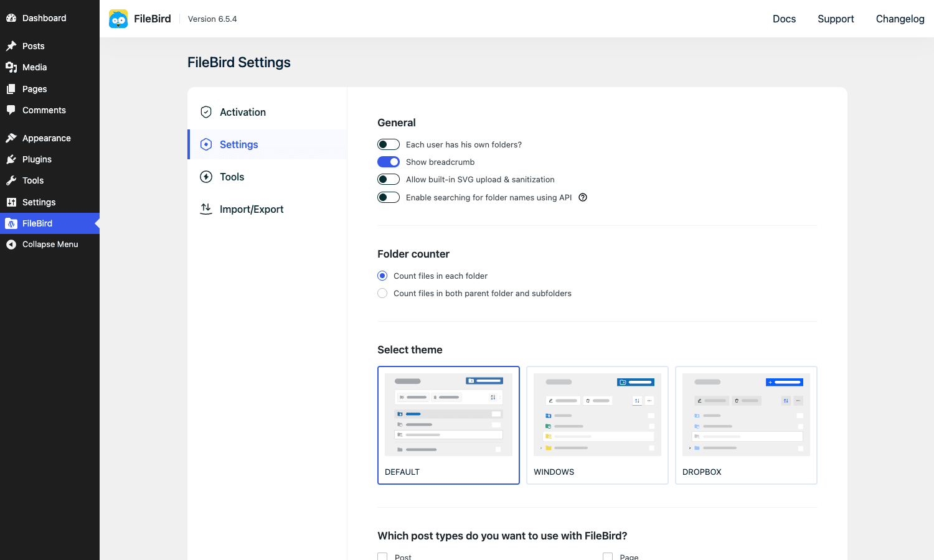Open Media in admin menu
Viewport: 934px width, 560px height.
[50, 67]
